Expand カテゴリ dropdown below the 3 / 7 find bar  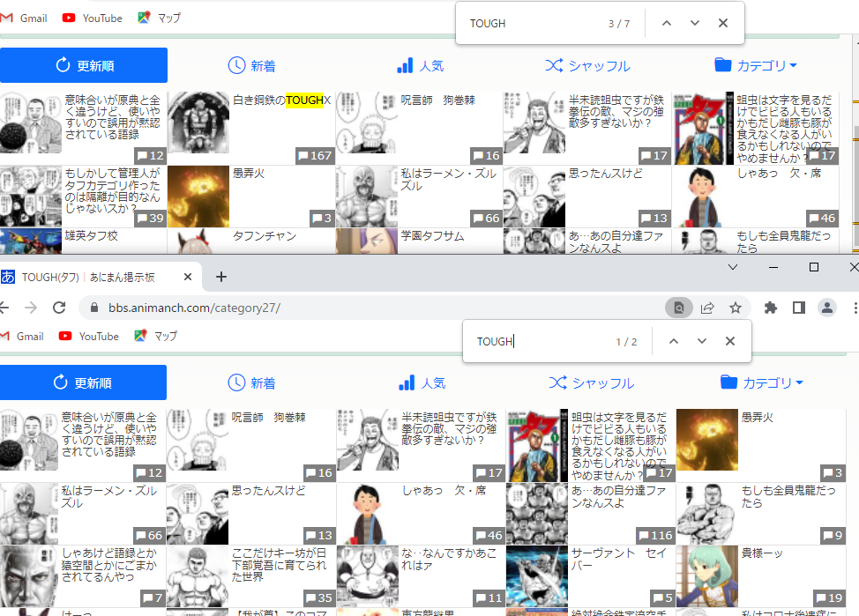click(x=756, y=66)
